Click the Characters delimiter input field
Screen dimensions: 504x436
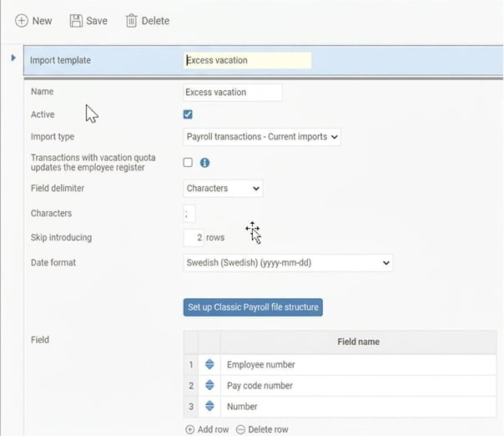189,213
